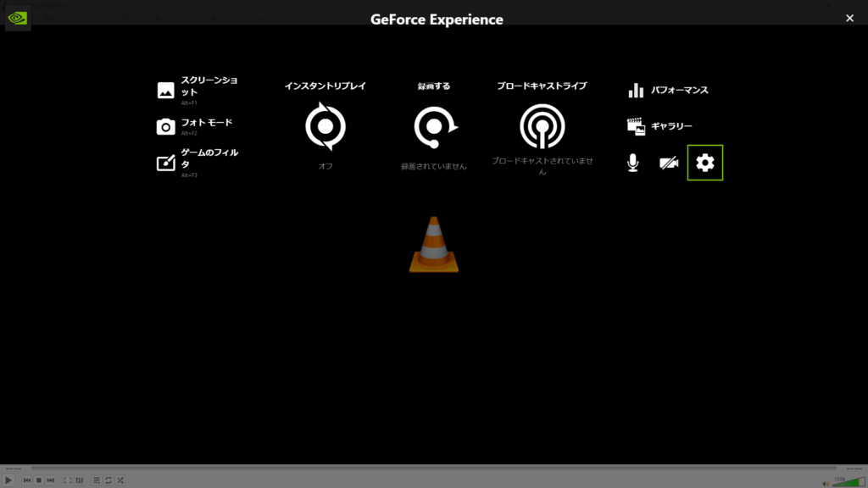Toggle VLC fullscreen button
868x488 pixels.
(x=68, y=480)
